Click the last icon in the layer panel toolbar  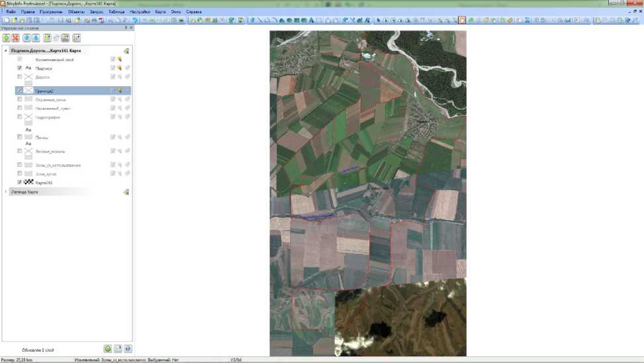tap(76, 38)
